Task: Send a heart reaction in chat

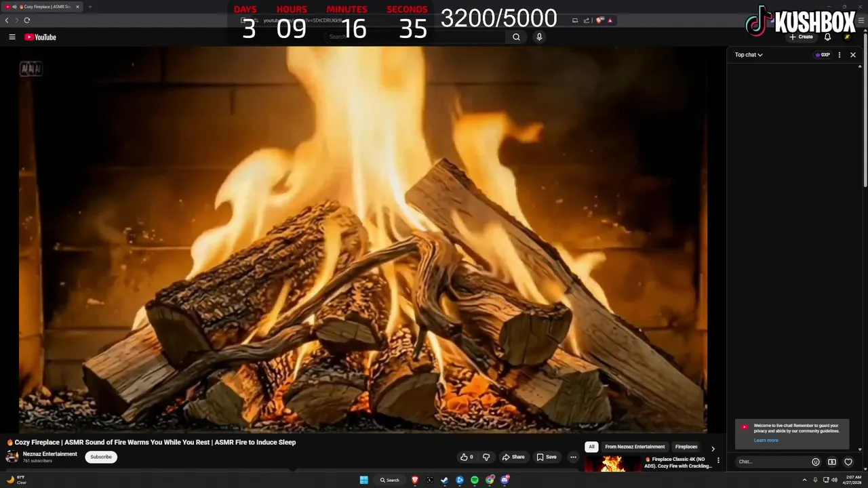Action: coord(848,462)
